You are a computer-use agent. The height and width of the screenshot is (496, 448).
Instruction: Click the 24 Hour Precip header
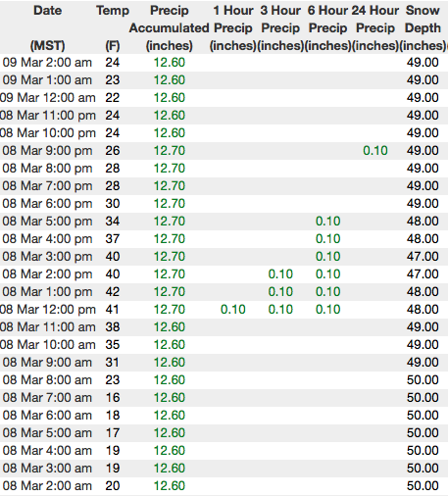pyautogui.click(x=375, y=27)
